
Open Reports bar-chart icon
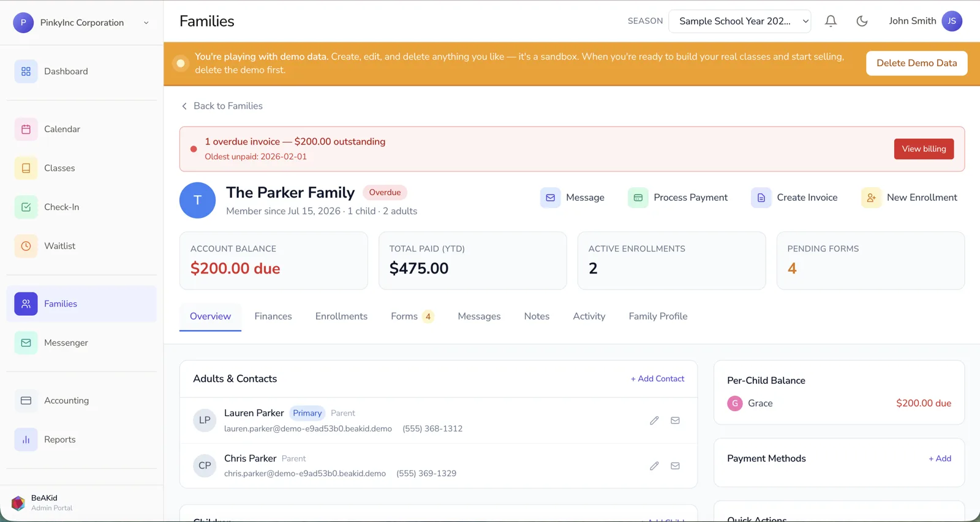point(26,439)
